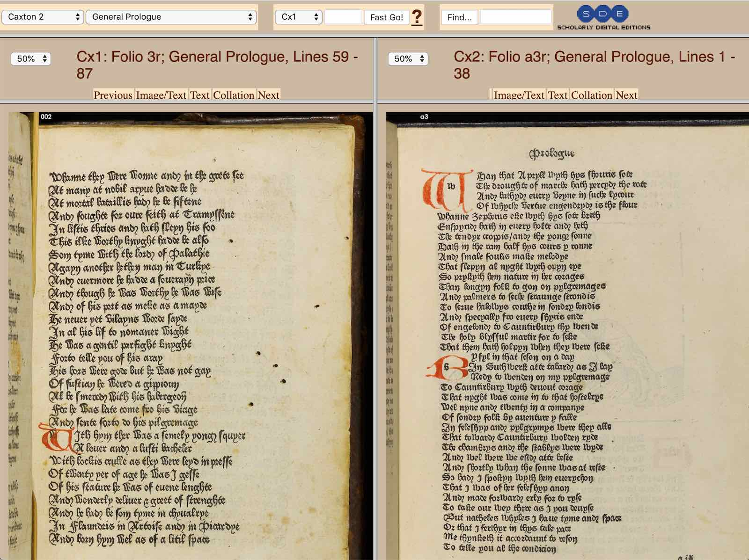This screenshot has height=560, width=749.
Task: Click the a3 image label on Cx2 page
Action: click(424, 116)
